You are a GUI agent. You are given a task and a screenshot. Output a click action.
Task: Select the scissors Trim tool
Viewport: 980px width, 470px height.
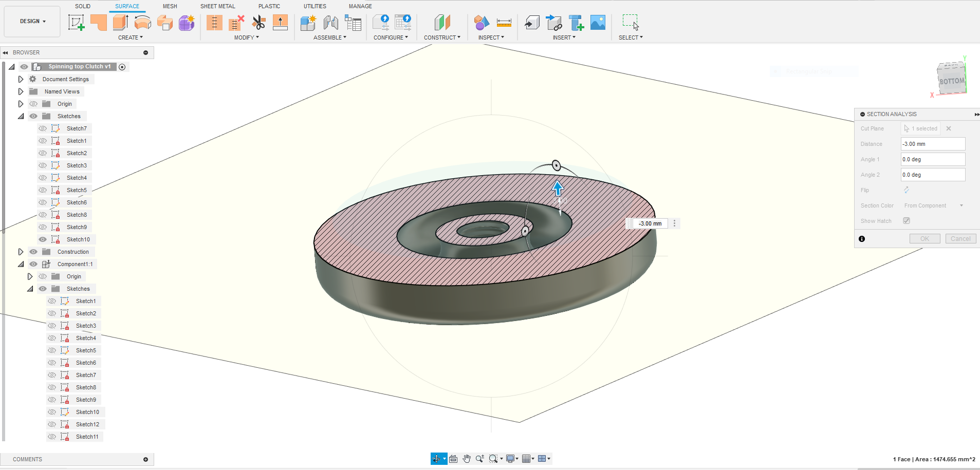(x=258, y=23)
